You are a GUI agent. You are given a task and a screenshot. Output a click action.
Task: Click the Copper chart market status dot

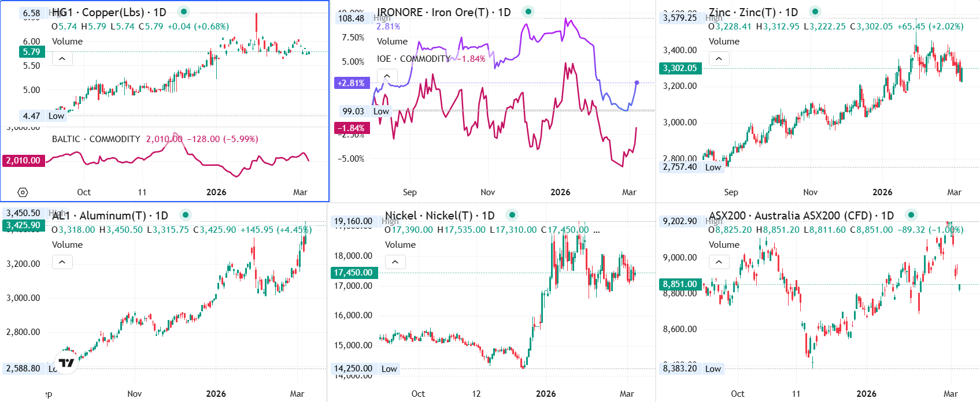(x=183, y=12)
